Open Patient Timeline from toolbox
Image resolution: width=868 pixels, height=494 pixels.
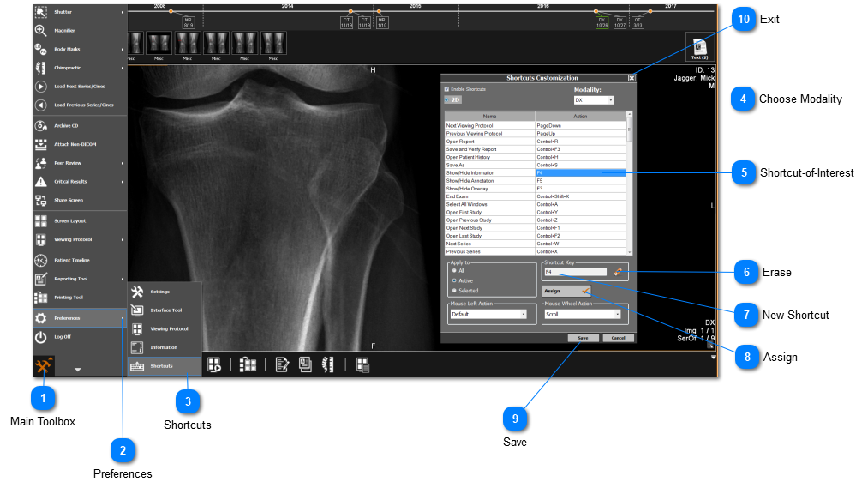pyautogui.click(x=40, y=260)
